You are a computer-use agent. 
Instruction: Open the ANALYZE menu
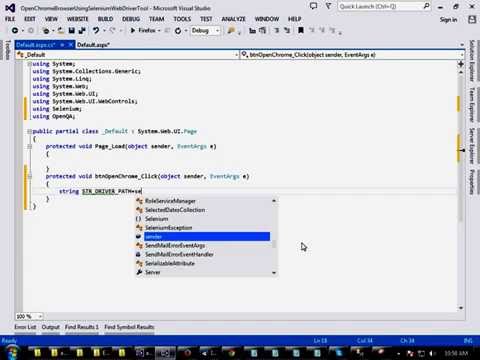pyautogui.click(x=233, y=19)
